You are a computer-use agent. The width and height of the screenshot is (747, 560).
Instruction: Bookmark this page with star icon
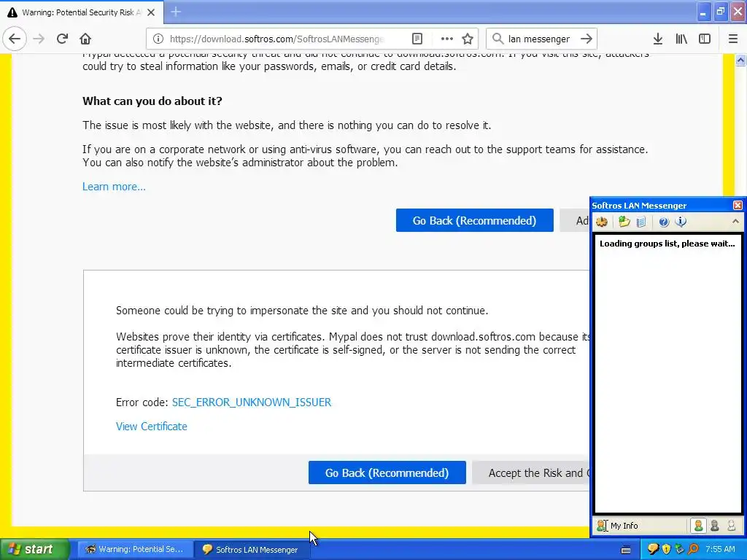point(468,39)
